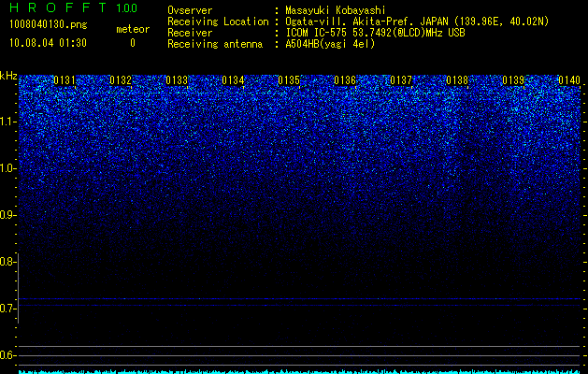Click time marker 0139
This screenshot has width=588, height=374.
pos(513,80)
